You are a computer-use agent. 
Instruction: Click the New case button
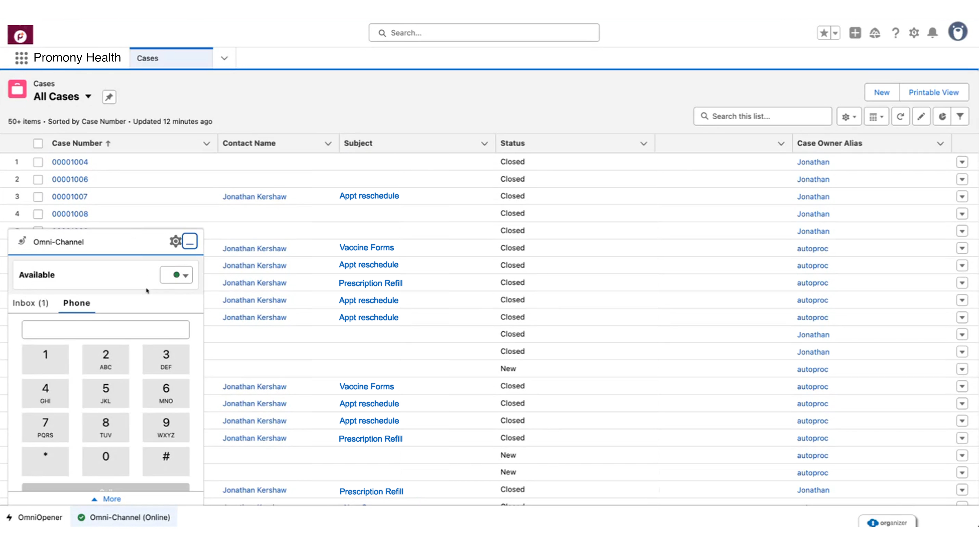tap(881, 92)
